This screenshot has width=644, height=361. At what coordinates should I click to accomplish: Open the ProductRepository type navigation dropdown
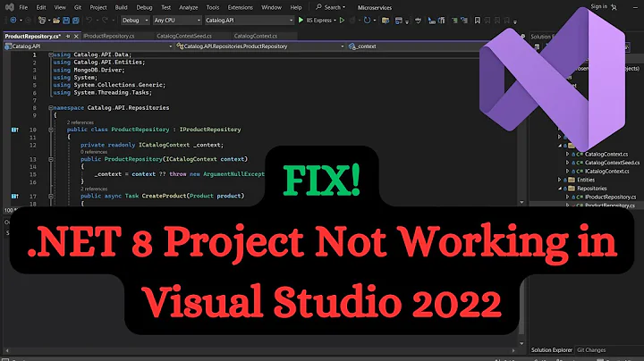pyautogui.click(x=260, y=46)
